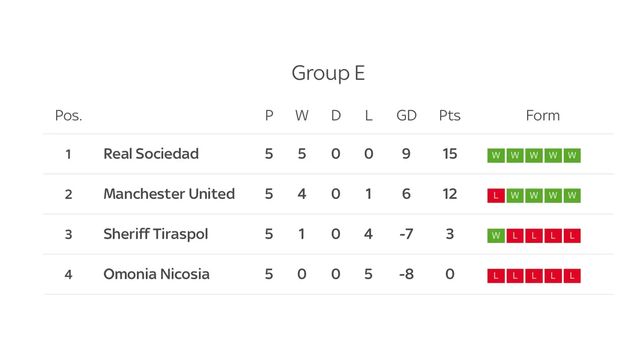Select the Real Sociedad team name
This screenshot has height=362, width=644.
point(151,154)
